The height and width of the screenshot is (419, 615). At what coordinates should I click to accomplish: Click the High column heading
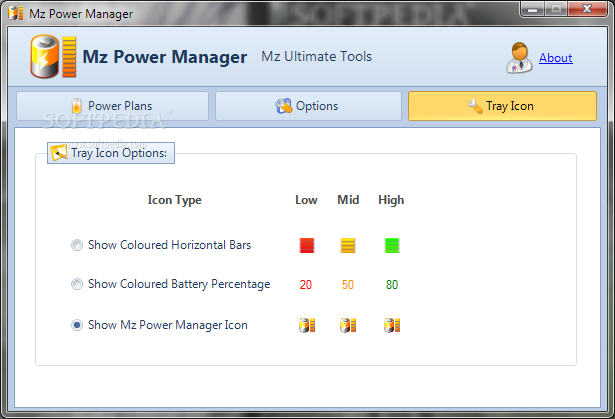[x=391, y=200]
